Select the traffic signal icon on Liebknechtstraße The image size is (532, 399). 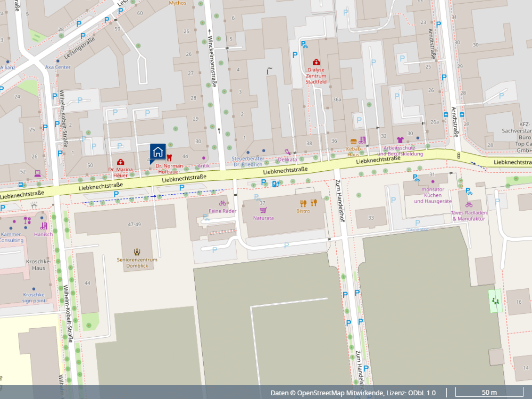(459, 156)
